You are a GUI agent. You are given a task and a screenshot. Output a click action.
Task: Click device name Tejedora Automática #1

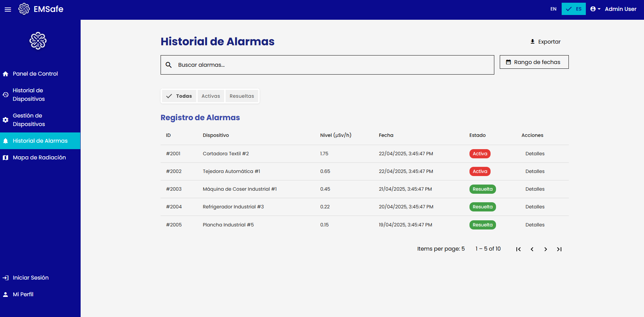[231, 172]
